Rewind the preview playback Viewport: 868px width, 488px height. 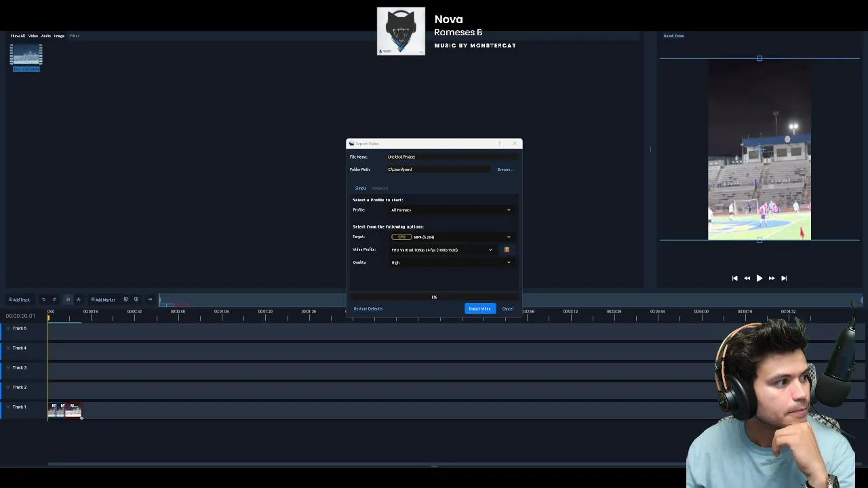pyautogui.click(x=747, y=278)
